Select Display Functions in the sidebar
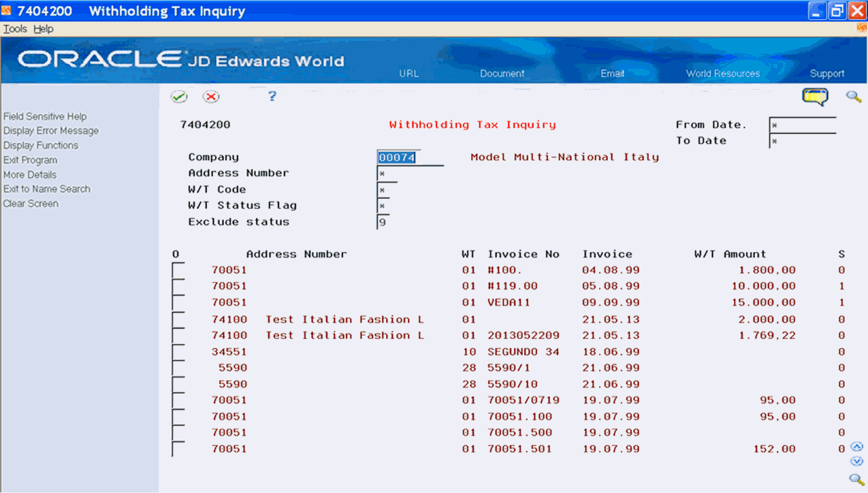868x493 pixels. click(x=41, y=145)
